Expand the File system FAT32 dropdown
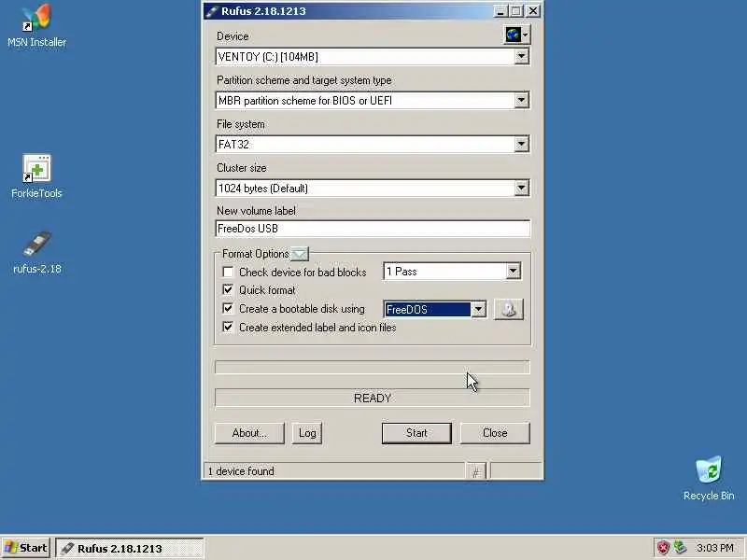 pos(372,145)
